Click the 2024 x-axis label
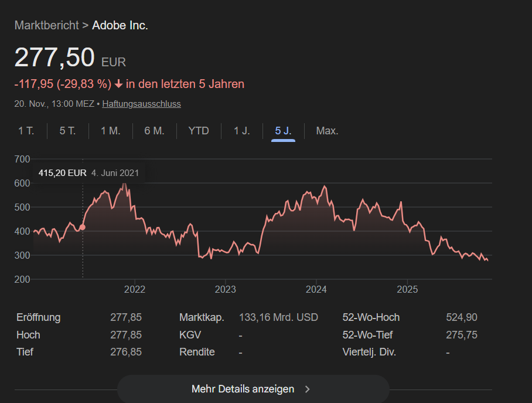This screenshot has width=532, height=403. tap(316, 290)
